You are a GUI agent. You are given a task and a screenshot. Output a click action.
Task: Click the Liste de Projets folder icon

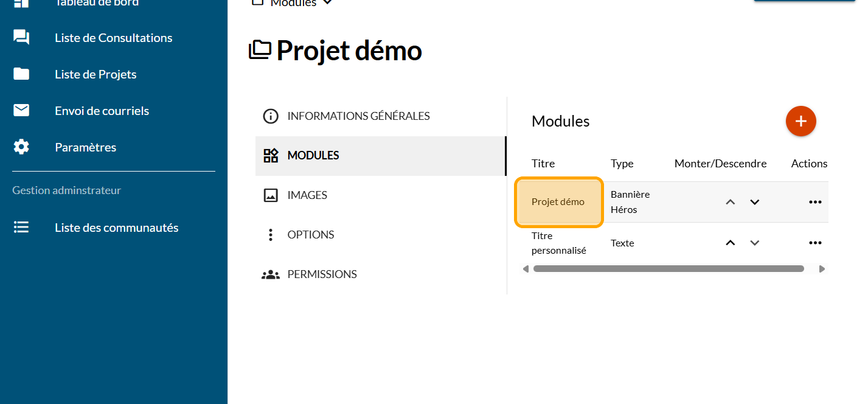pyautogui.click(x=21, y=74)
